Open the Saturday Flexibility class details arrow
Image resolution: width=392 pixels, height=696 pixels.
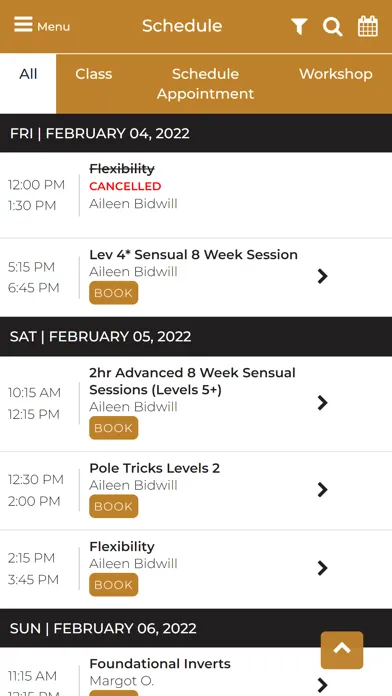click(x=323, y=568)
